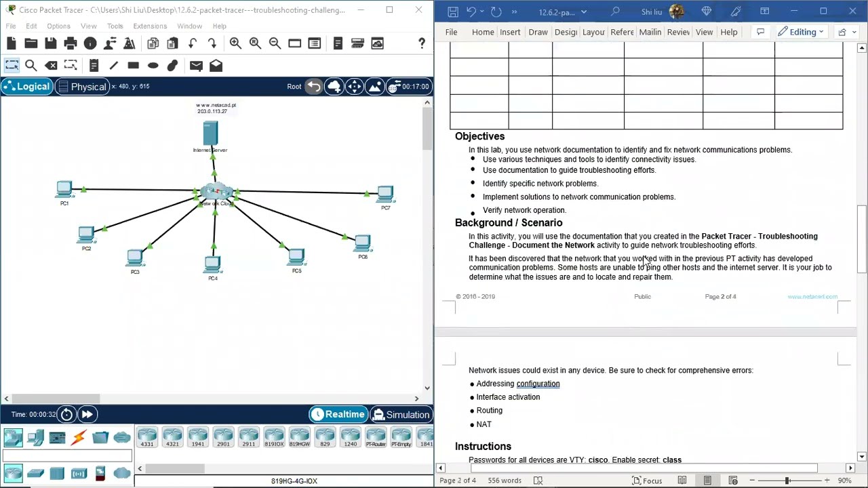Image resolution: width=868 pixels, height=488 pixels.
Task: Click New file icon in Packet Tracer
Action: coord(12,43)
